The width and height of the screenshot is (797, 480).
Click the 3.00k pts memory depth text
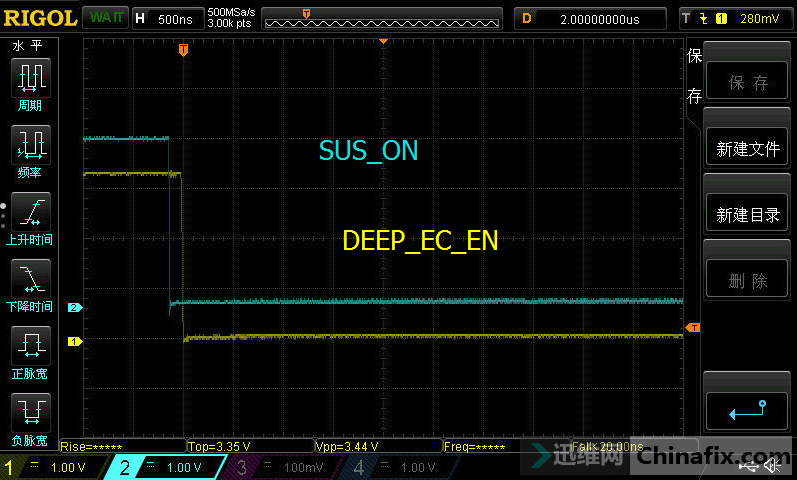229,23
